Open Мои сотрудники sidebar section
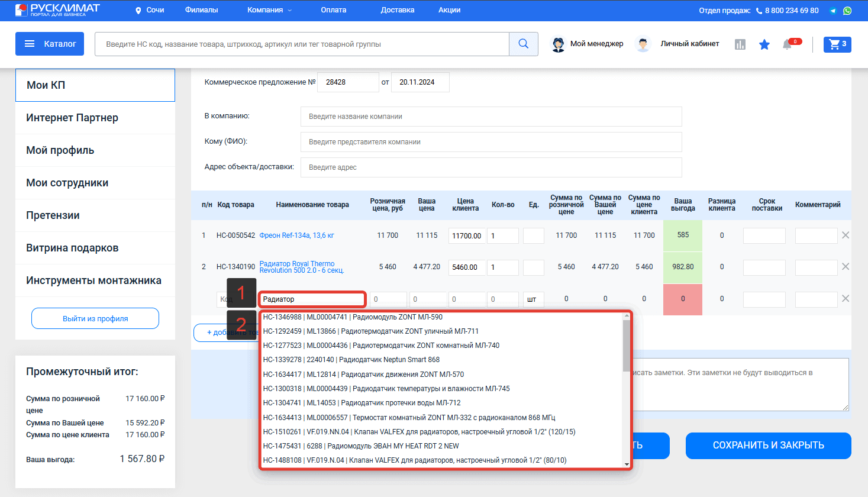The width and height of the screenshot is (868, 497). (95, 183)
